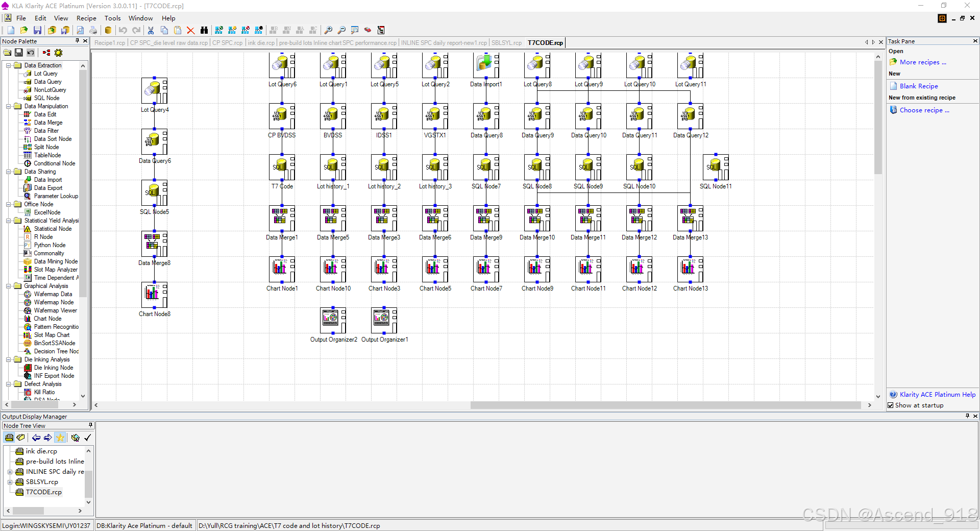Click the Undo toolbar arrow
980x531 pixels.
123,30
